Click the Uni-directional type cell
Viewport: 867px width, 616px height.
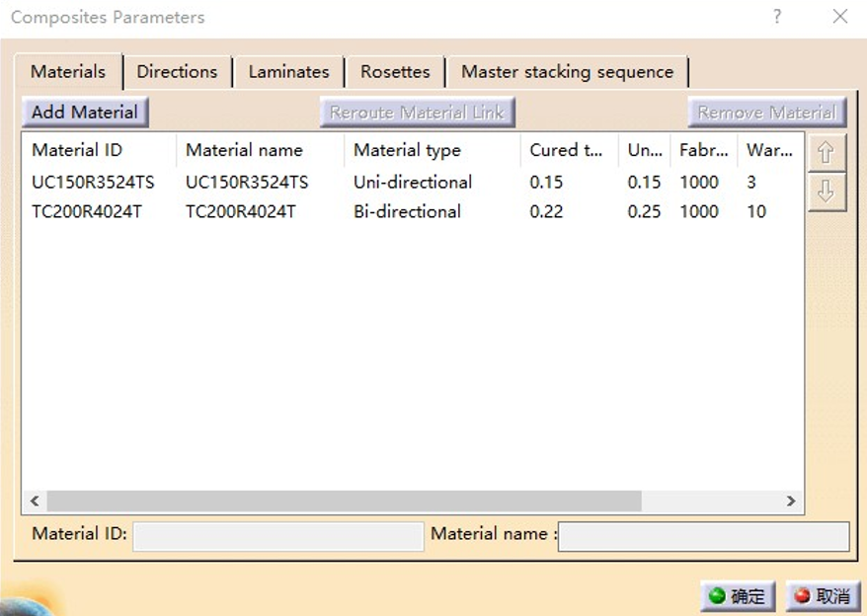[413, 182]
